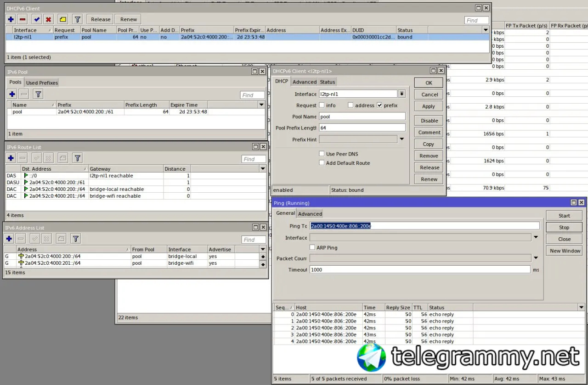Enable Add Default Route

coord(322,163)
